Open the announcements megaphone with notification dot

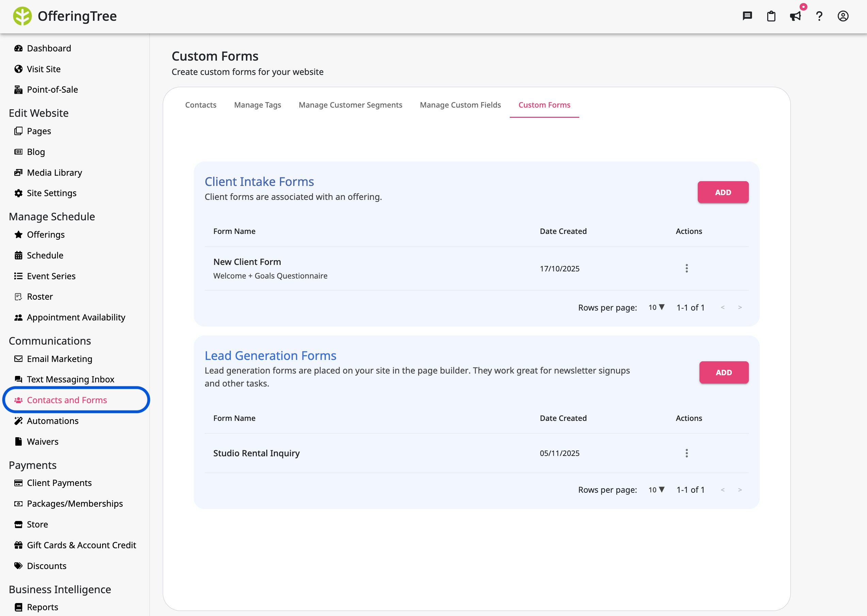tap(795, 16)
